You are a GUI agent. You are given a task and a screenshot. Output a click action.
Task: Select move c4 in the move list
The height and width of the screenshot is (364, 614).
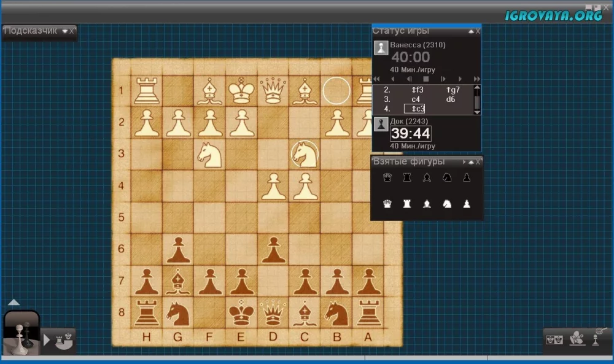tap(416, 99)
